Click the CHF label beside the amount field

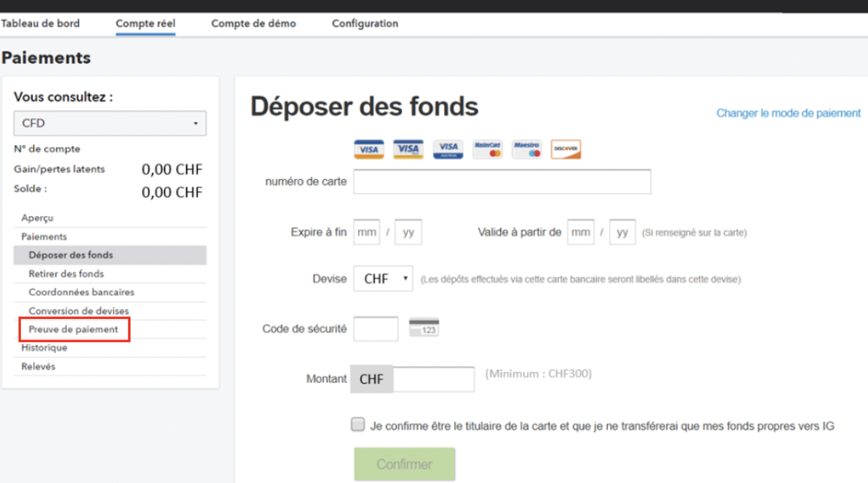coord(371,378)
